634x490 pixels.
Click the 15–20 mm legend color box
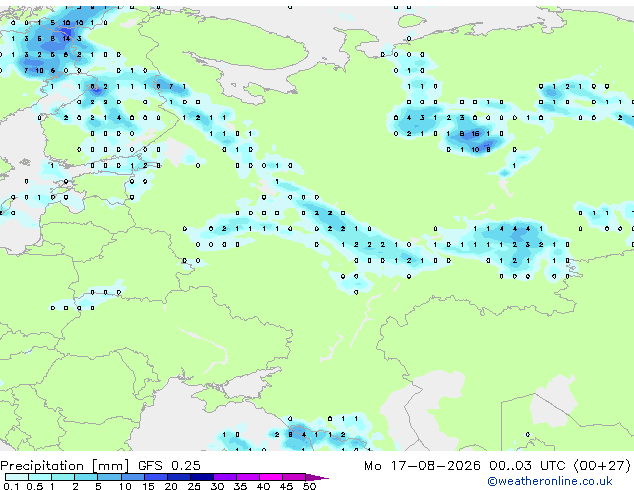[x=155, y=477]
